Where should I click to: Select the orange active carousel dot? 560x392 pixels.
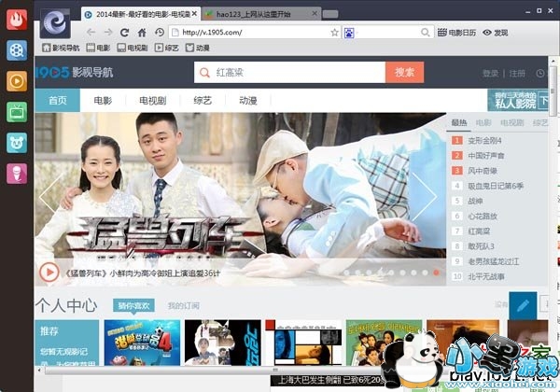(436, 273)
